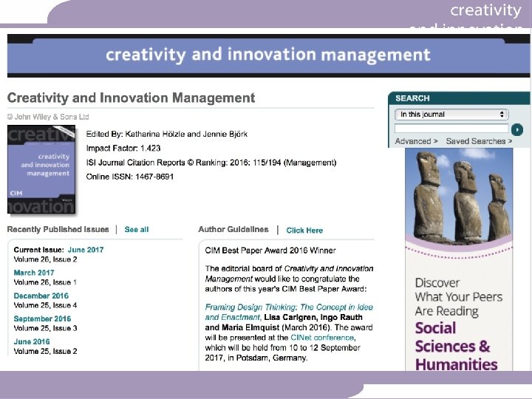Image resolution: width=532 pixels, height=399 pixels.
Task: Follow the CINet conference link
Action: (x=322, y=338)
